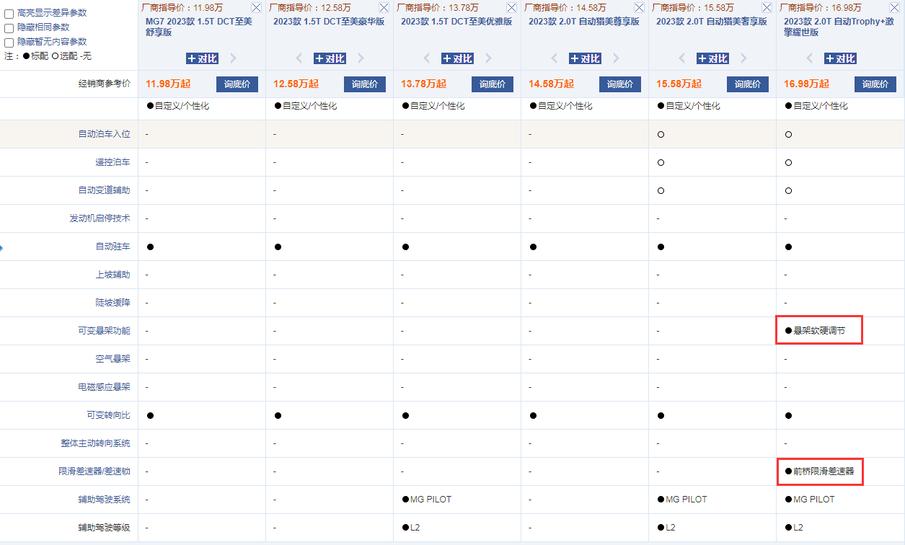Select the 前桥限滑差速器 cell text
This screenshot has height=545, width=905.
point(824,471)
